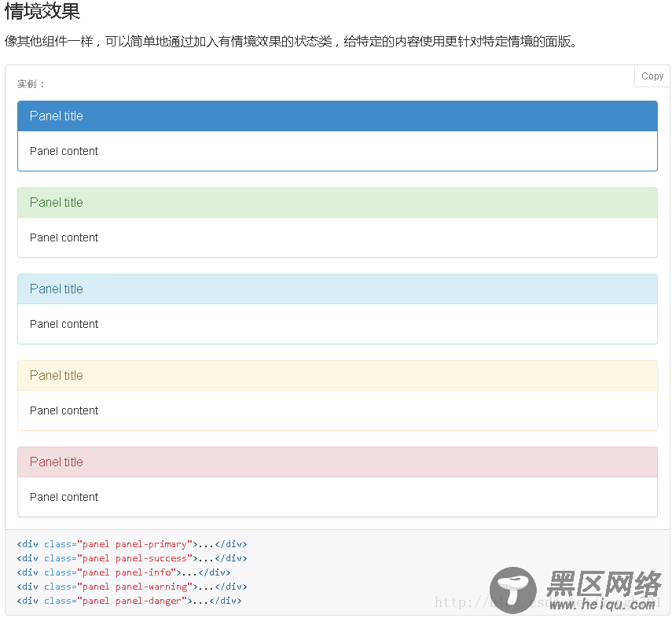The height and width of the screenshot is (618, 672).
Task: Click the 情境效果 heading
Action: coord(42,11)
